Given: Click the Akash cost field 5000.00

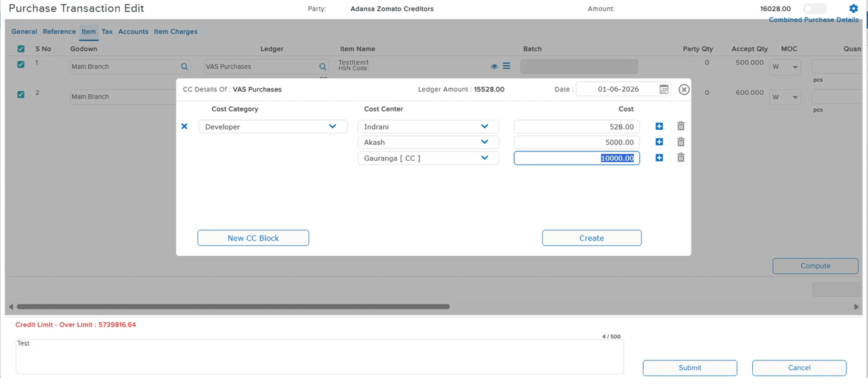Looking at the screenshot, I should pos(577,142).
